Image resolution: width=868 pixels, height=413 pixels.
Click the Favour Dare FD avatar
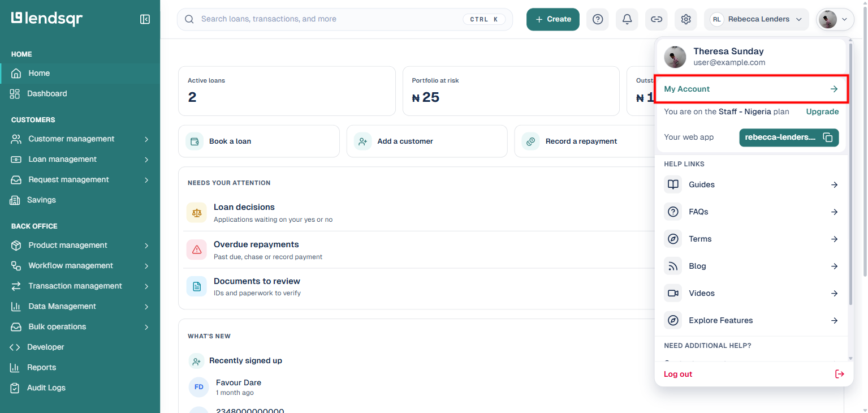pos(199,387)
